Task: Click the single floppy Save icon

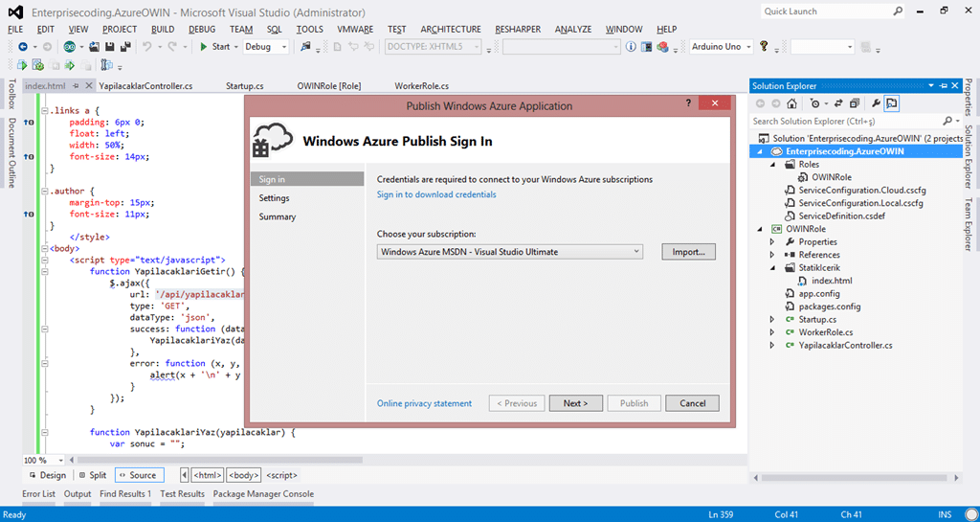Action: click(x=109, y=47)
